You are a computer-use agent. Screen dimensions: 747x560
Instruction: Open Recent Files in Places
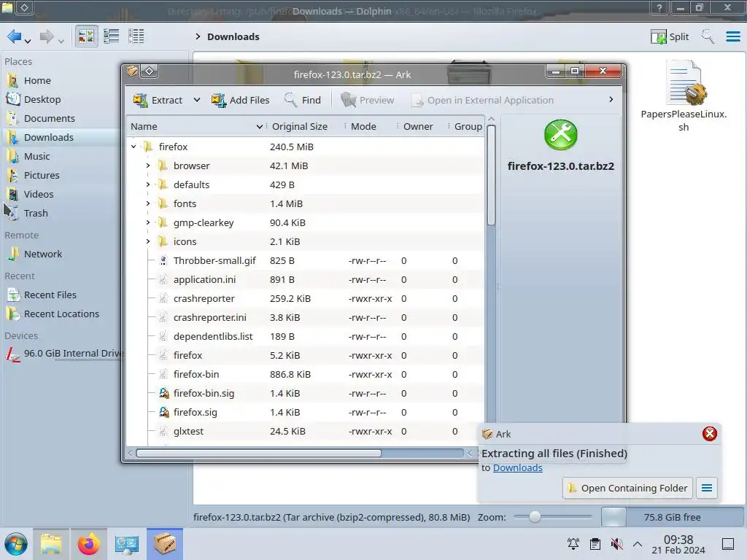tap(50, 295)
